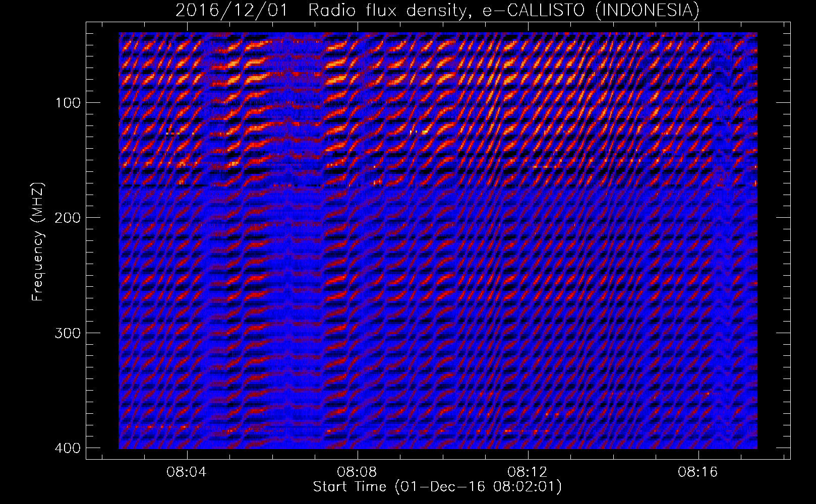Image resolution: width=816 pixels, height=504 pixels.
Task: Click the 08:04 time tick label
Action: (187, 473)
